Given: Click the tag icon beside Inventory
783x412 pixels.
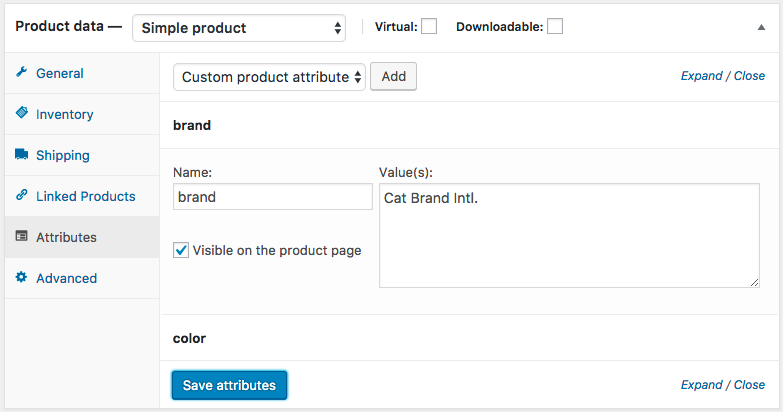Looking at the screenshot, I should 21,114.
